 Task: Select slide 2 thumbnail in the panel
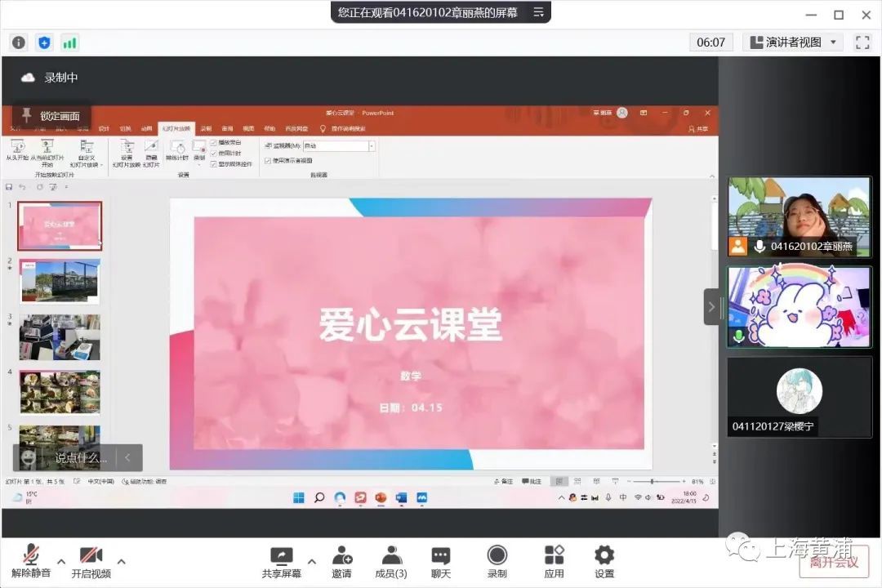60,281
